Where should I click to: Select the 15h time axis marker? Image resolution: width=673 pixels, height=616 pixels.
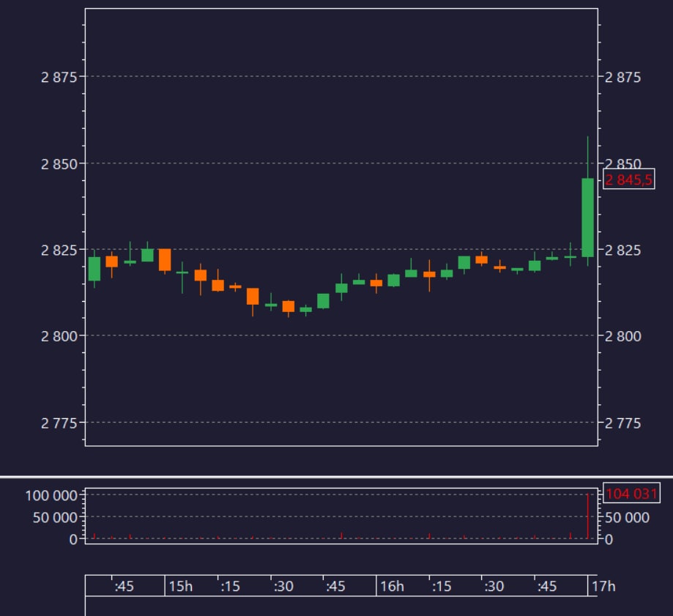(x=181, y=586)
